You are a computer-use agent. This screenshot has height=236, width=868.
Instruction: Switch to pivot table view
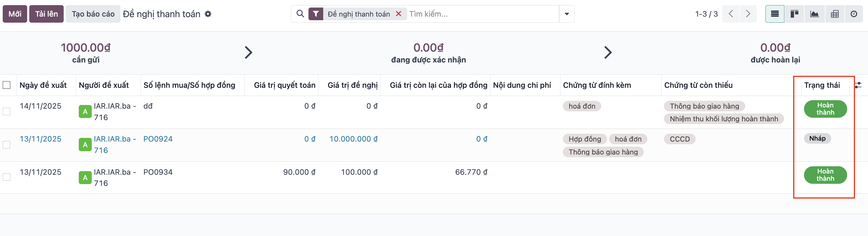[834, 14]
